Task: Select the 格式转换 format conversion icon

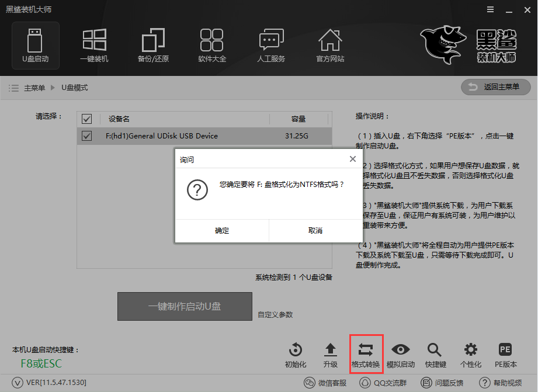Action: click(x=365, y=354)
